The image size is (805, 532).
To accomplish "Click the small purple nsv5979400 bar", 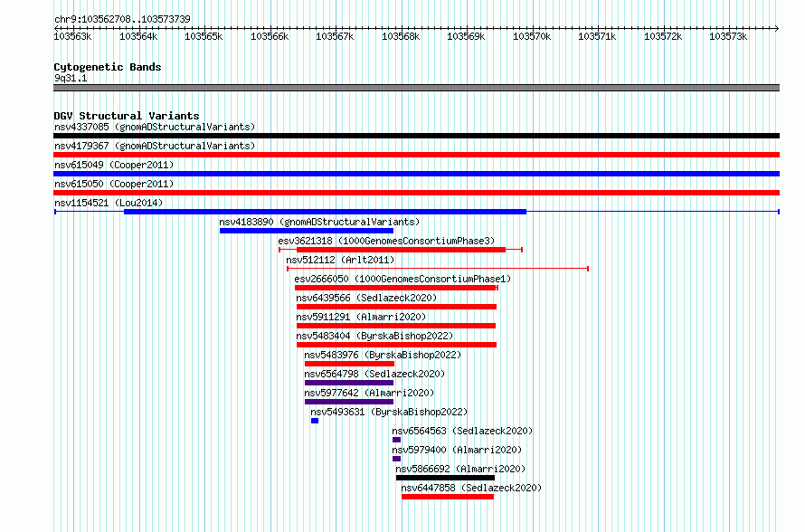I will coord(396,459).
